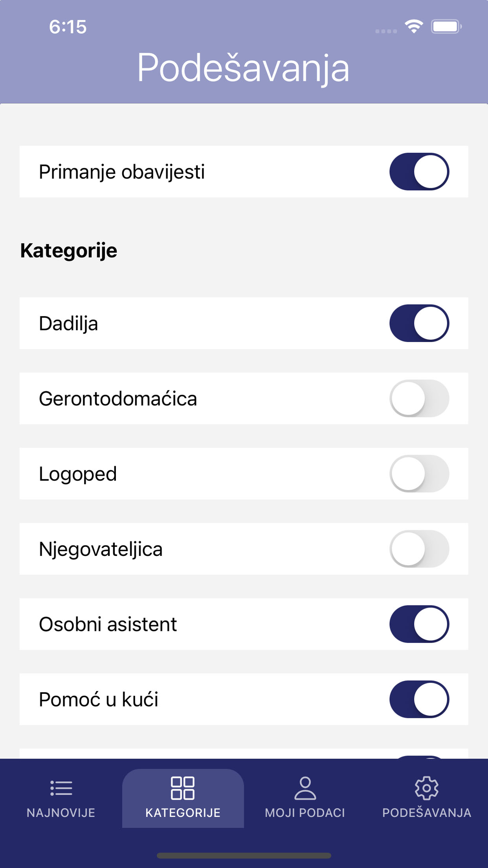Viewport: 488px width, 868px height.
Task: Tap the Kategorije grid icon
Action: click(183, 788)
